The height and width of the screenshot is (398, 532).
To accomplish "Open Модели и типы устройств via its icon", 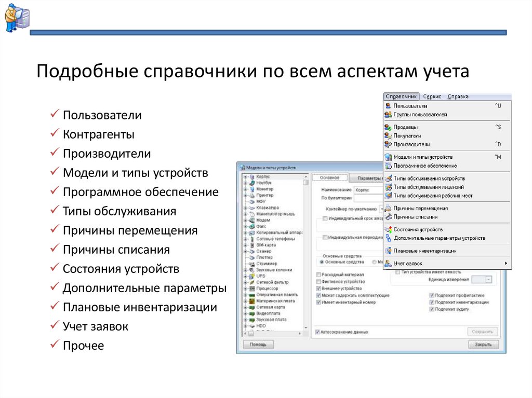I will click(389, 157).
